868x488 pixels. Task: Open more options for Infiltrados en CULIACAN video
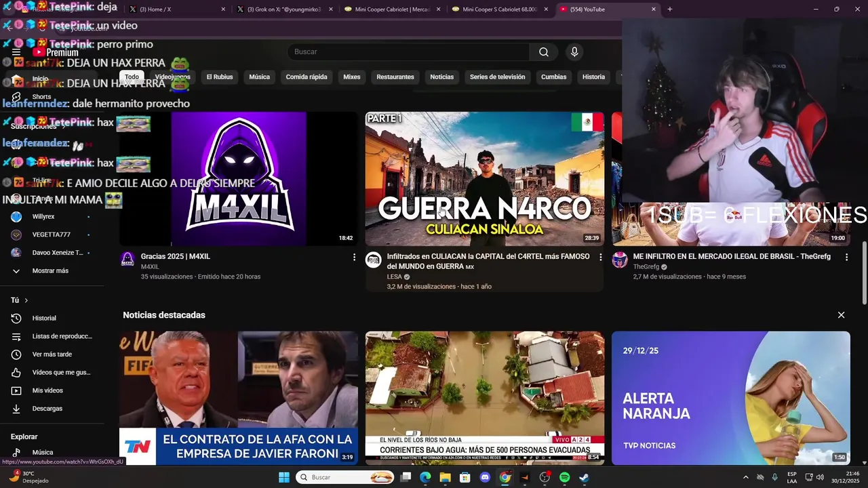pyautogui.click(x=600, y=257)
